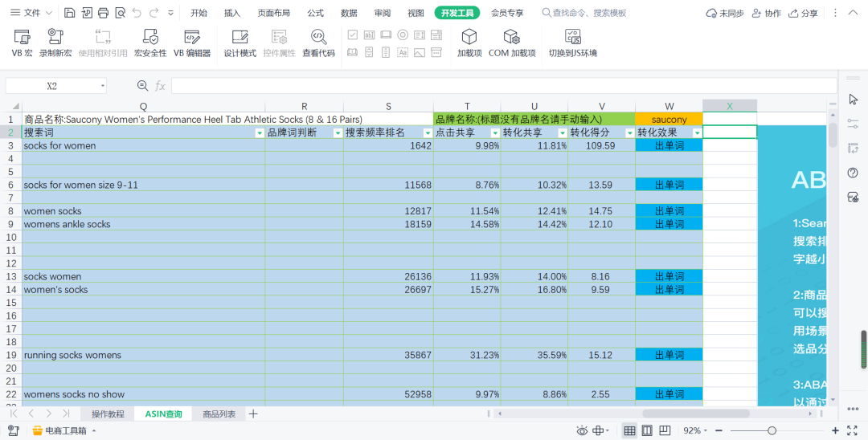The height and width of the screenshot is (440, 868).
Task: Open the 转化效果 filter dropdown
Action: tap(697, 133)
